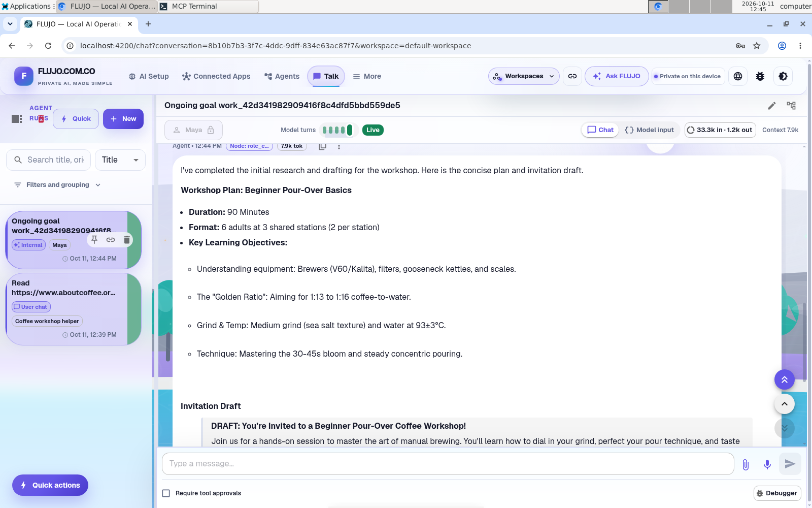Open AI Setup page
The height and width of the screenshot is (508, 812).
coord(149,76)
